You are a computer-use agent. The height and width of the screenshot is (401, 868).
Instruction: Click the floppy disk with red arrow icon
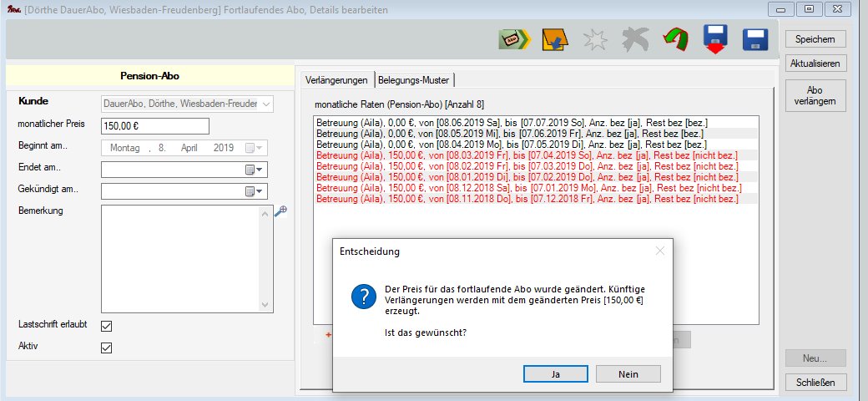tap(715, 39)
